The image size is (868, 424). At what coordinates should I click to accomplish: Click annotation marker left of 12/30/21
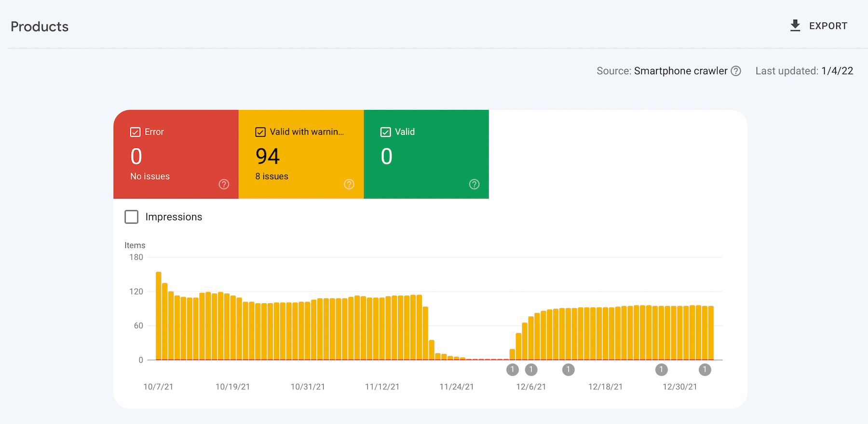click(662, 370)
